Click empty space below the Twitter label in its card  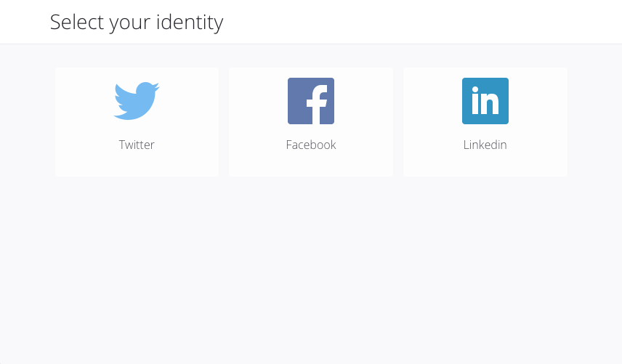click(137, 165)
